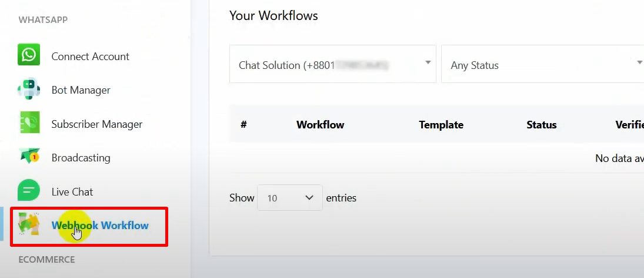Viewport: 644px width, 278px height.
Task: Click the Your Workflows heading
Action: tap(273, 16)
